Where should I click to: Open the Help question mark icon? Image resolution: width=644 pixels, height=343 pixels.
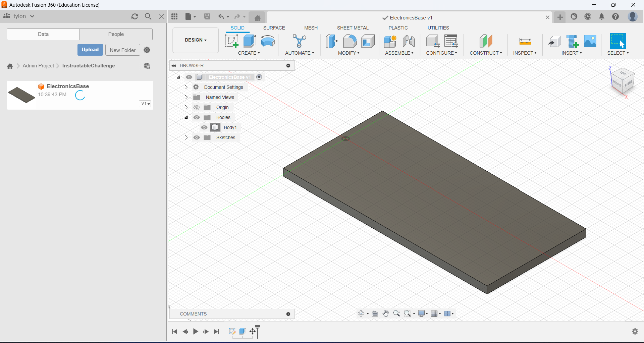pyautogui.click(x=615, y=16)
